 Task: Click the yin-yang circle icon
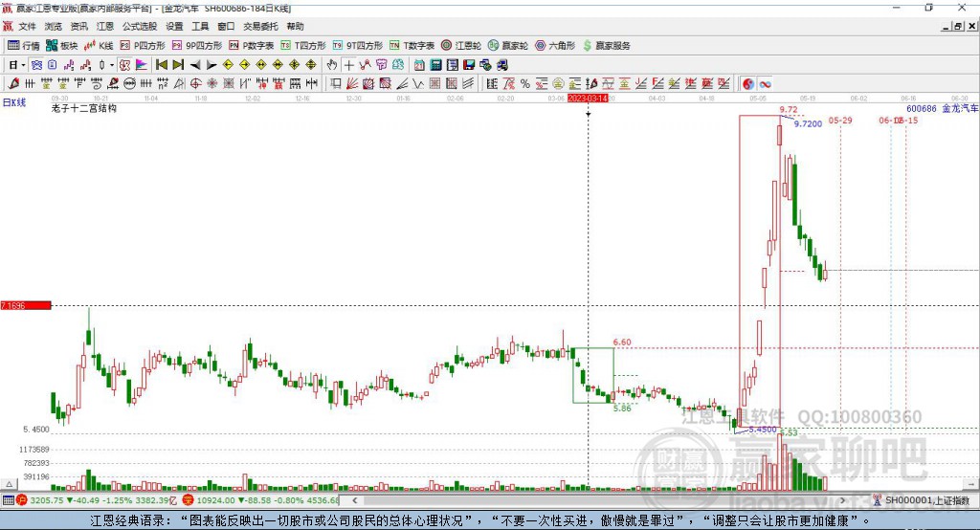click(x=748, y=84)
